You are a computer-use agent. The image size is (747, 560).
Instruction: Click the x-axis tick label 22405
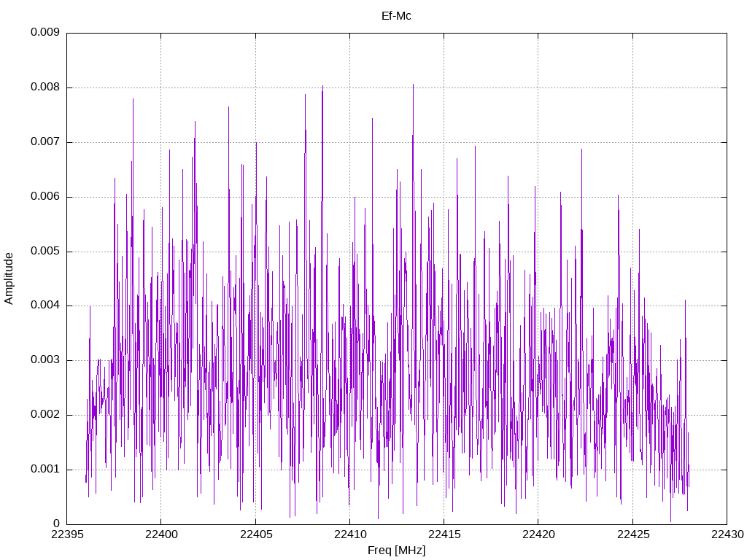point(255,534)
